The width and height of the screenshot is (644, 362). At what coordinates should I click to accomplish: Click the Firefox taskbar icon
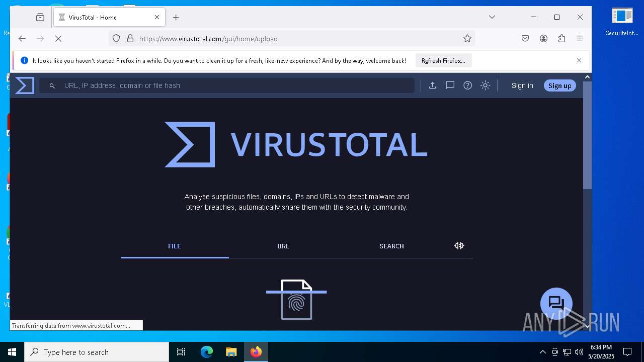click(x=256, y=352)
